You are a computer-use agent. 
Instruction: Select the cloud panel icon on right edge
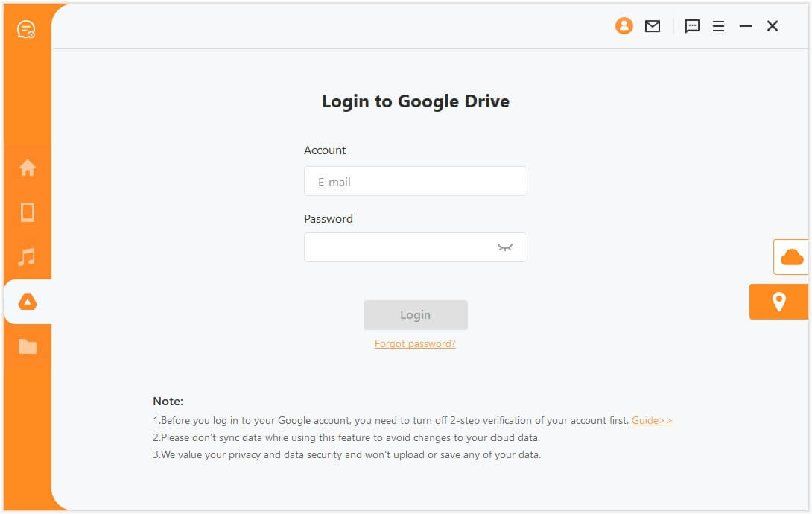[x=792, y=257]
